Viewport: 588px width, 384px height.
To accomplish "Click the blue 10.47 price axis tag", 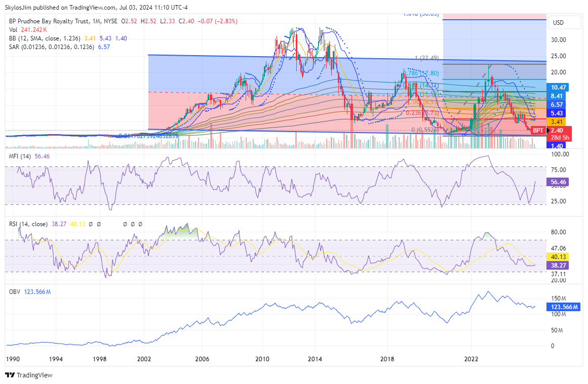I will click(x=558, y=88).
